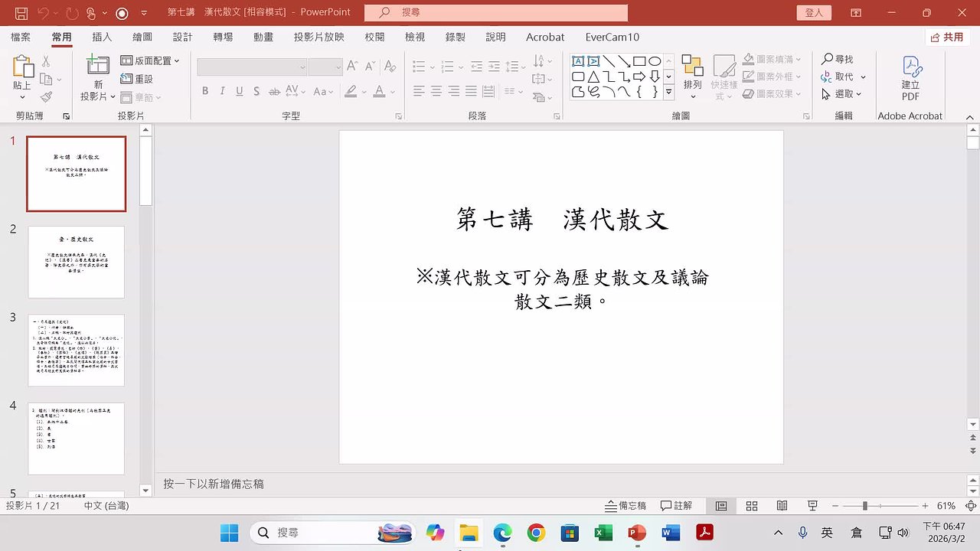Click the zoom slider handle

pyautogui.click(x=864, y=506)
